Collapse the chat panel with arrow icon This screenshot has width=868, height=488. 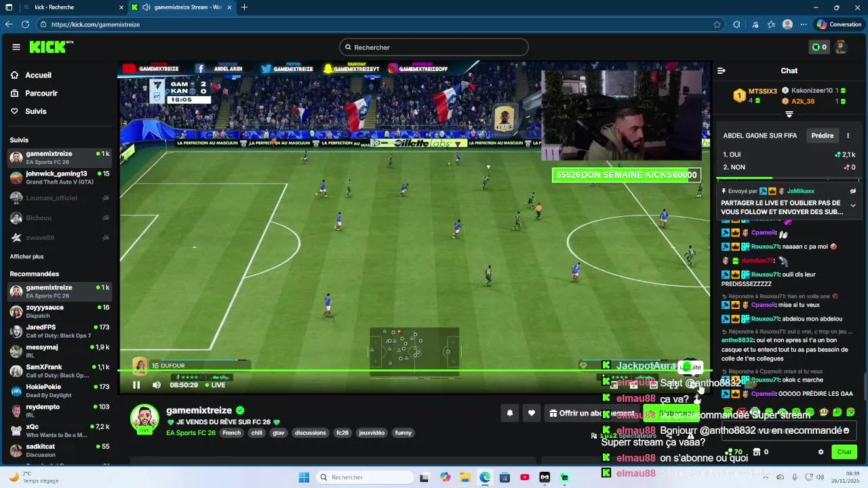[722, 70]
